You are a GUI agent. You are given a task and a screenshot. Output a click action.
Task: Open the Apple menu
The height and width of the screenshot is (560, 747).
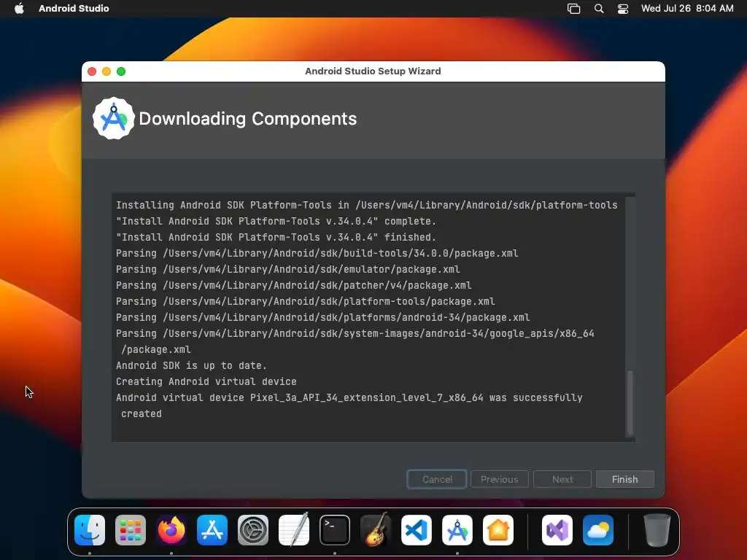point(19,8)
